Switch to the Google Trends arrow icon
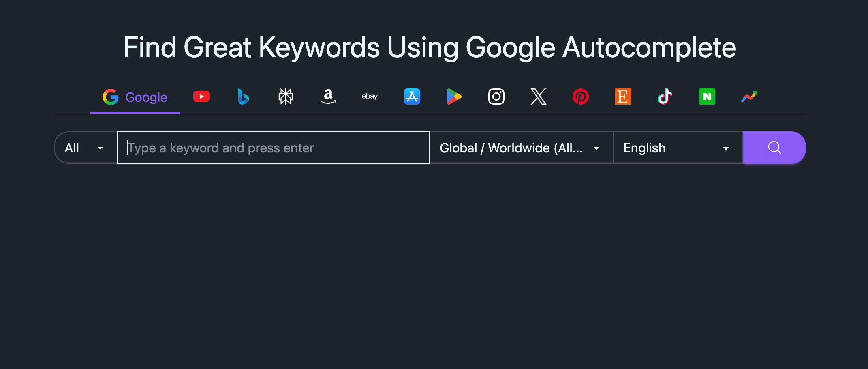The image size is (868, 369). pos(749,97)
